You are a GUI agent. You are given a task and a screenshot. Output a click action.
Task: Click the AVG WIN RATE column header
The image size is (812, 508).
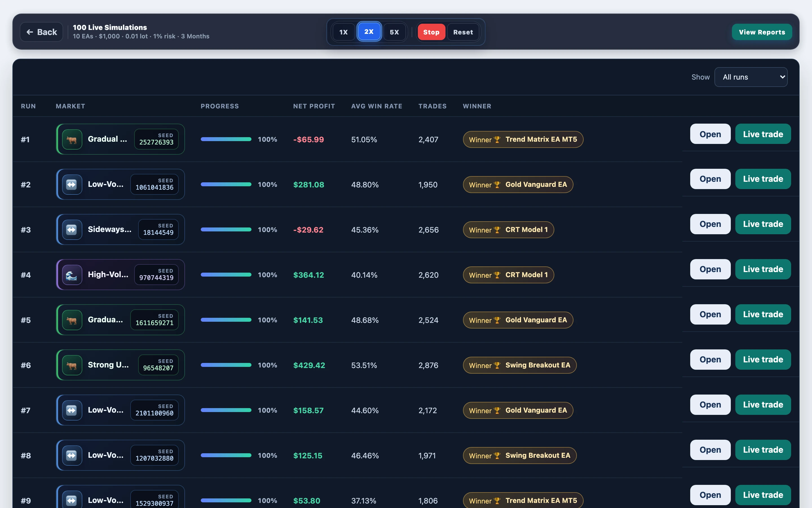point(376,106)
